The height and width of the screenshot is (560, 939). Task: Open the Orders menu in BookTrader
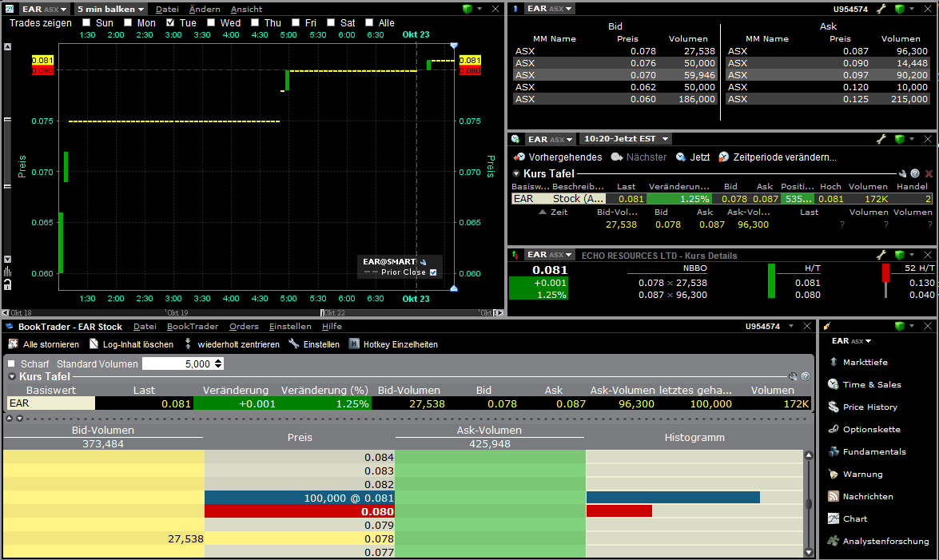pos(244,326)
